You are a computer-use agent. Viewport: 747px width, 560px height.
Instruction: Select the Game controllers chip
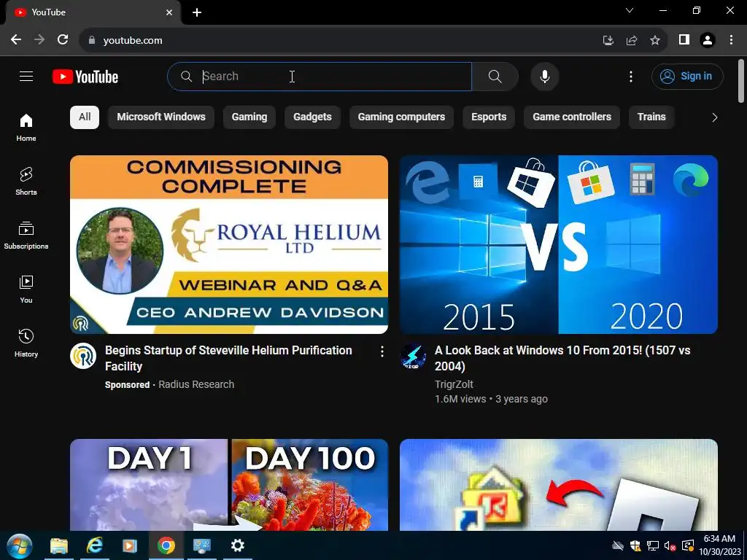[572, 117]
